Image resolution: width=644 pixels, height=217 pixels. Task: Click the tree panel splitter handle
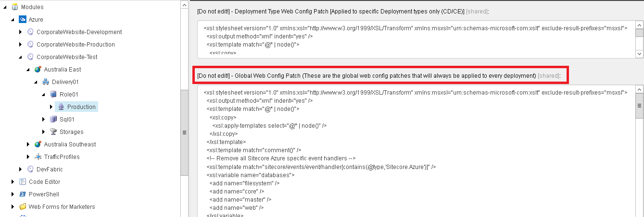point(189,108)
